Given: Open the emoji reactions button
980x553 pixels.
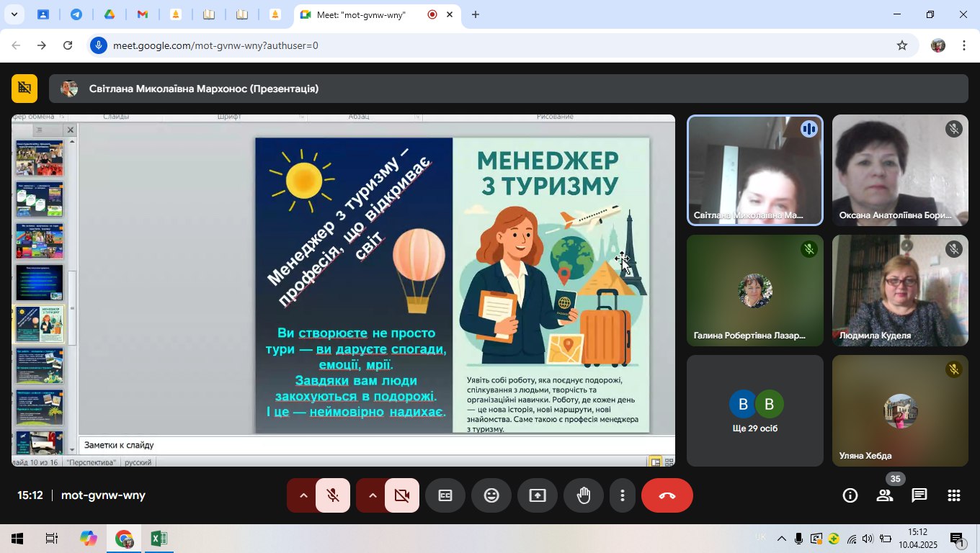Looking at the screenshot, I should tap(491, 495).
